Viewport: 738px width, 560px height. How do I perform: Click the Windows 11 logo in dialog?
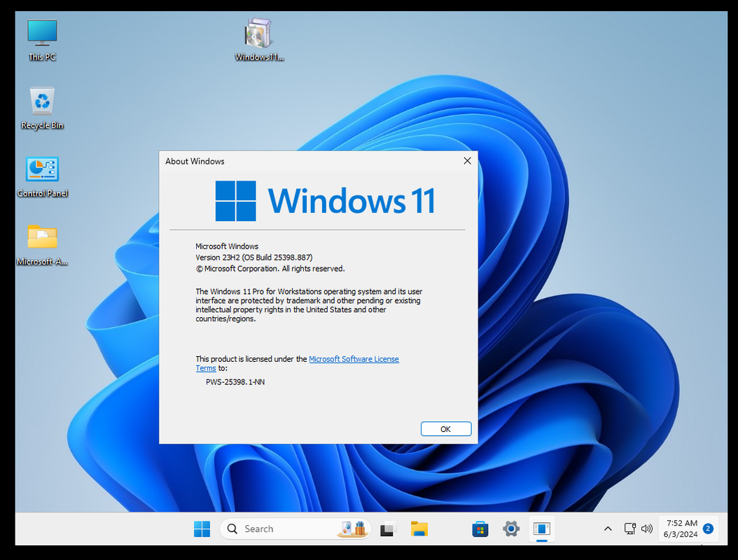pyautogui.click(x=325, y=201)
